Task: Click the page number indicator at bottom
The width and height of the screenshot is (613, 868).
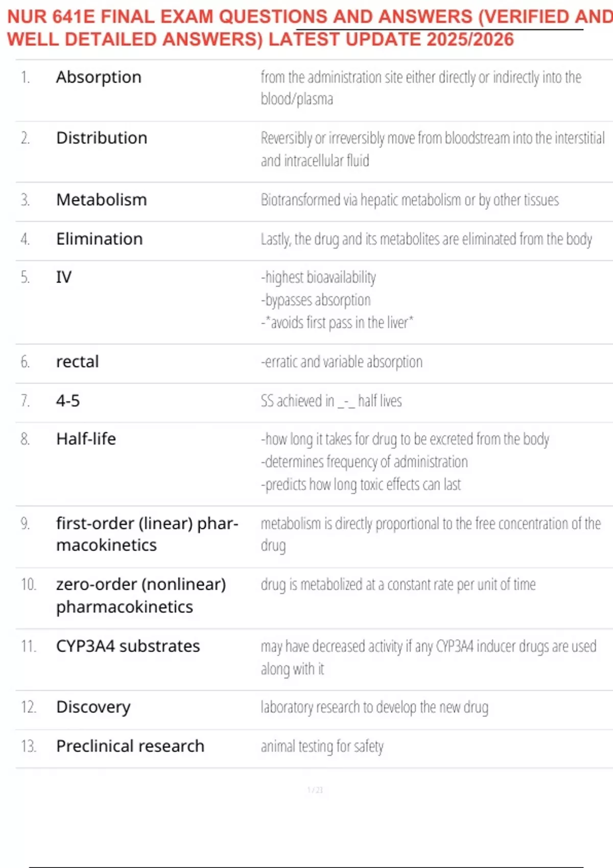Action: tap(315, 790)
